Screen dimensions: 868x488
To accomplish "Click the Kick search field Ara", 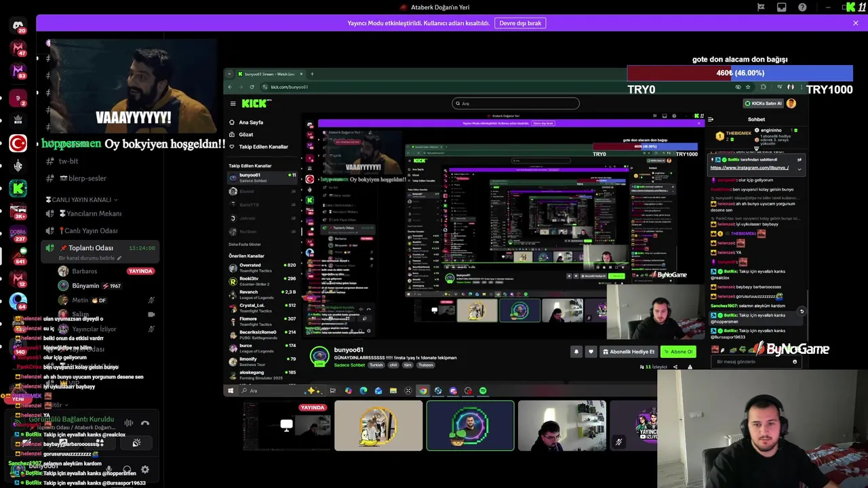I will coord(515,104).
